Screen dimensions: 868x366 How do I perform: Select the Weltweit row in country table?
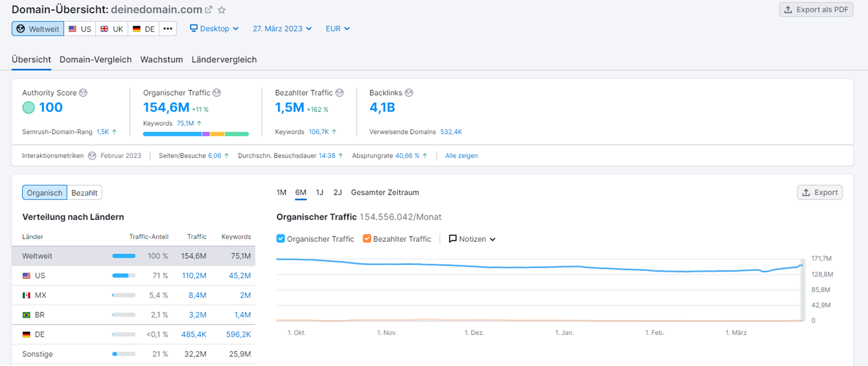point(133,256)
